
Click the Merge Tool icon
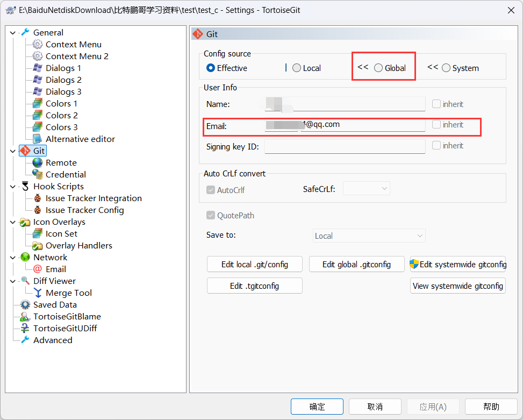point(38,293)
